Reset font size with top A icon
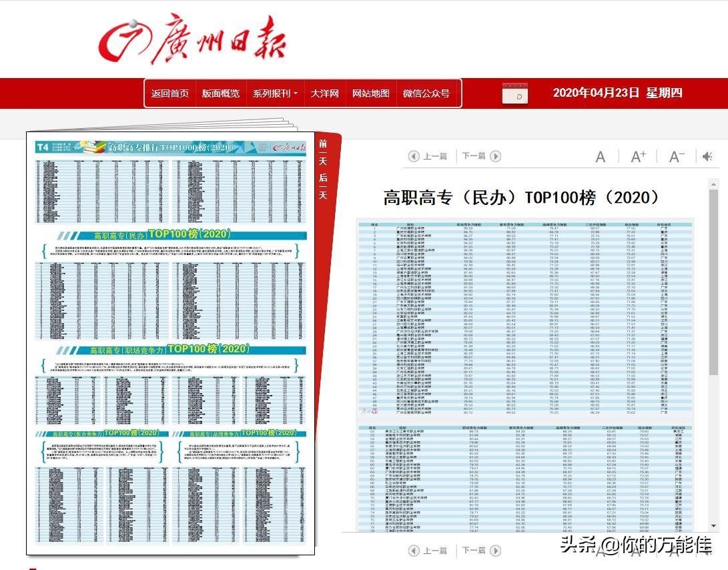This screenshot has width=728, height=570. pos(601,157)
